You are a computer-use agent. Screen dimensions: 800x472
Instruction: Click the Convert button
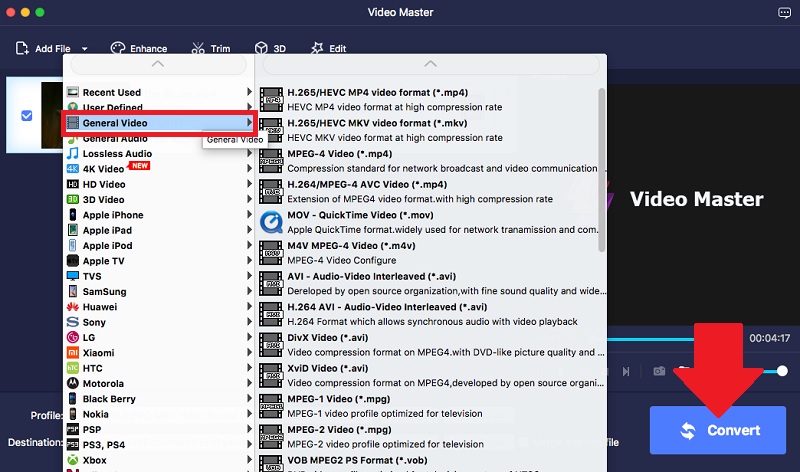click(717, 430)
